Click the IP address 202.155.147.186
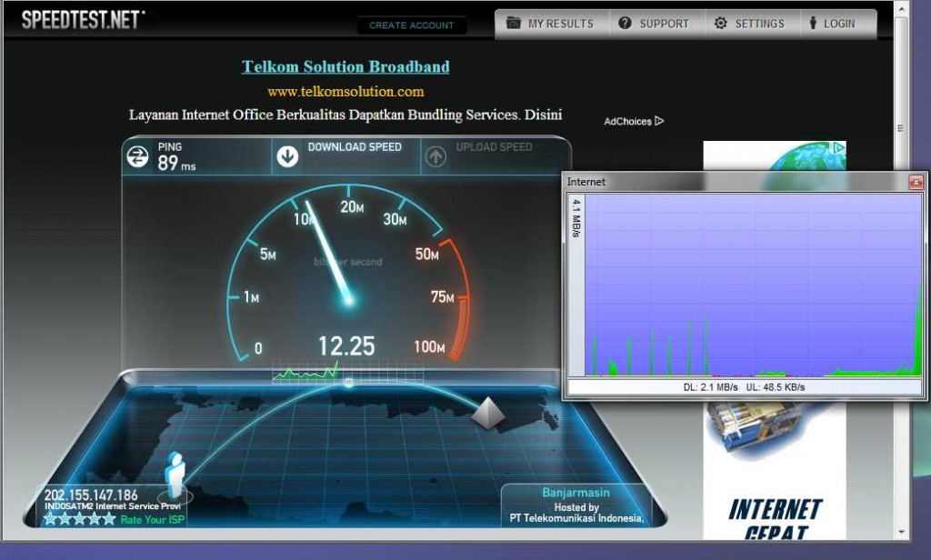 pos(91,495)
